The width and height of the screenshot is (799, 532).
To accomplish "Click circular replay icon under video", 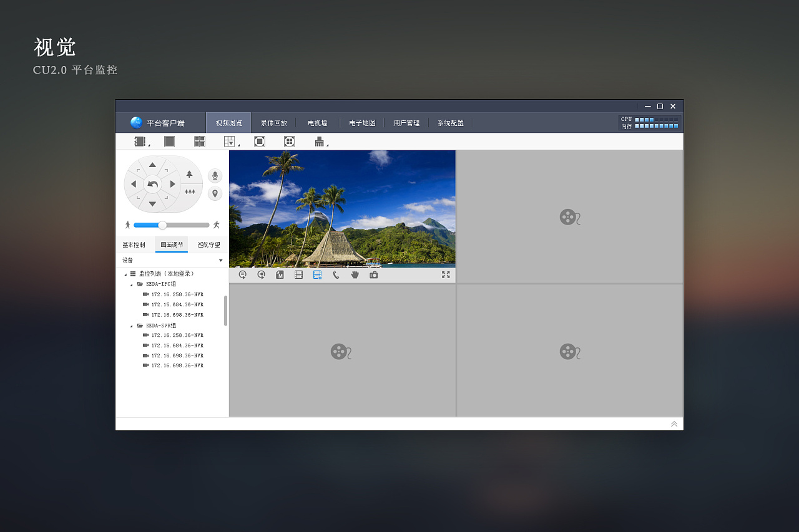I will [262, 274].
